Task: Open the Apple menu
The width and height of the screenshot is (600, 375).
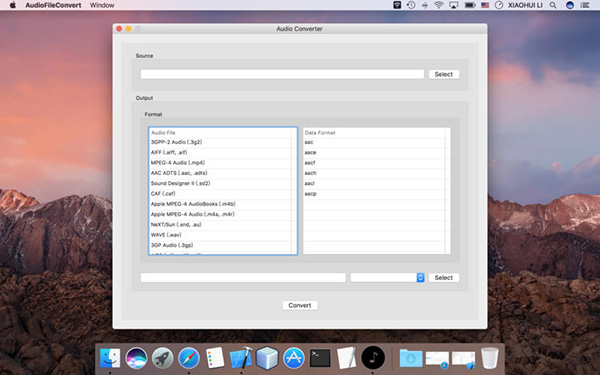Action: click(13, 5)
